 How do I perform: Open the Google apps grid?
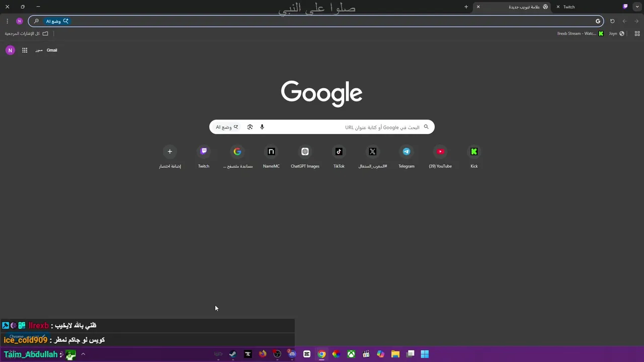25,50
